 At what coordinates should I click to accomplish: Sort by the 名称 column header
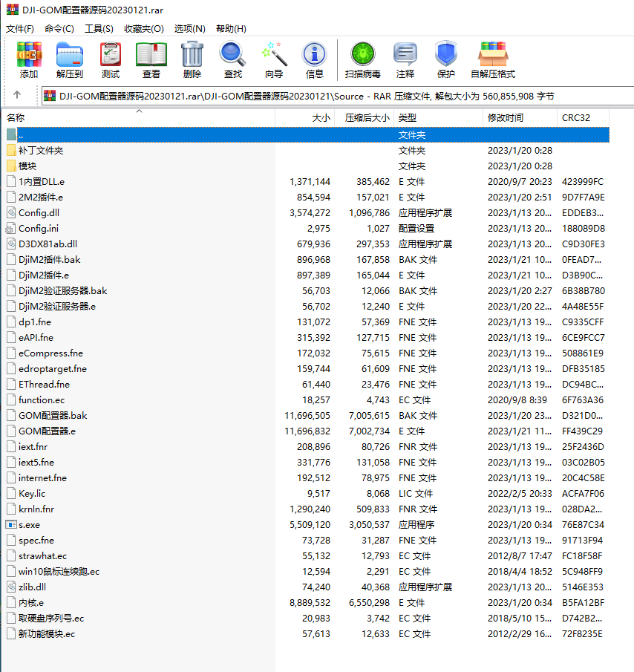140,118
